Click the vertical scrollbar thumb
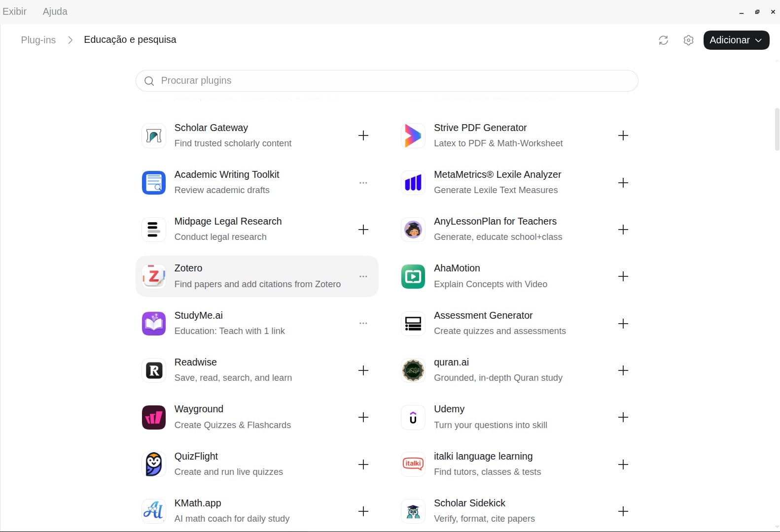The image size is (780, 532). point(777,129)
